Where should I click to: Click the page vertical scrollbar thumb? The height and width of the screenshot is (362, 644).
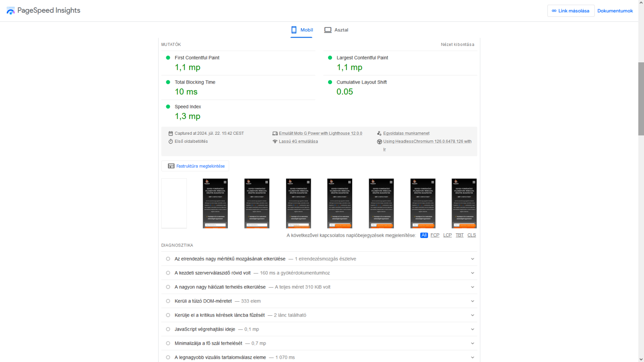coord(641,99)
